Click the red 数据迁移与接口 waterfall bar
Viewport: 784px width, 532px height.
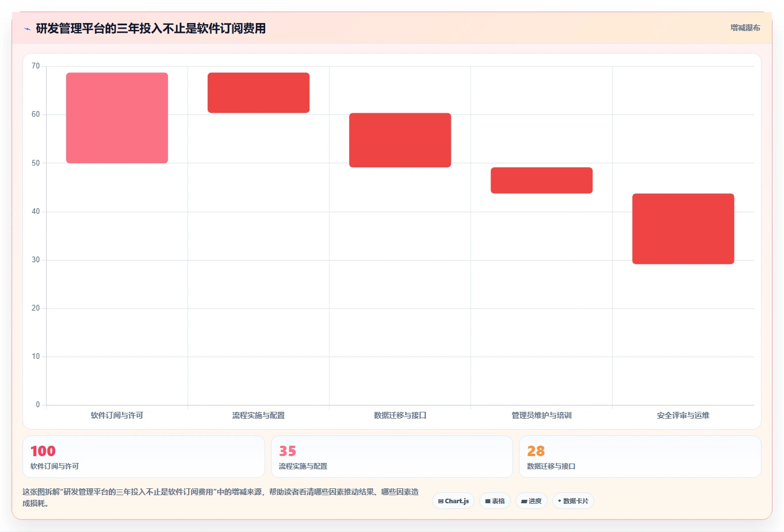tap(400, 140)
